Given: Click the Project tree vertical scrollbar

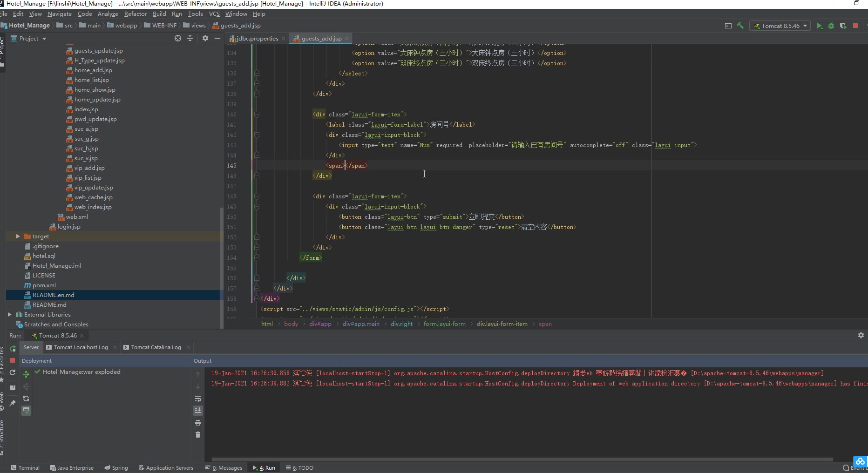Looking at the screenshot, I should (221, 268).
